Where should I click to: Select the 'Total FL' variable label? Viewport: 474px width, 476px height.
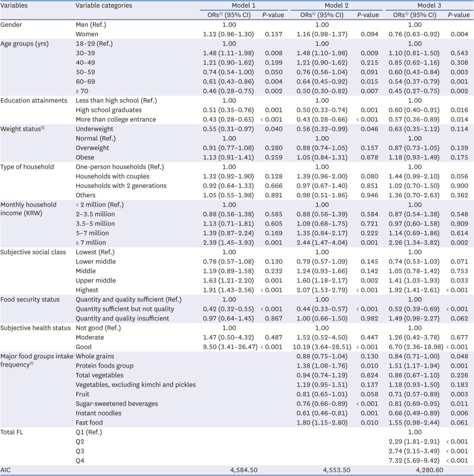point(11,432)
